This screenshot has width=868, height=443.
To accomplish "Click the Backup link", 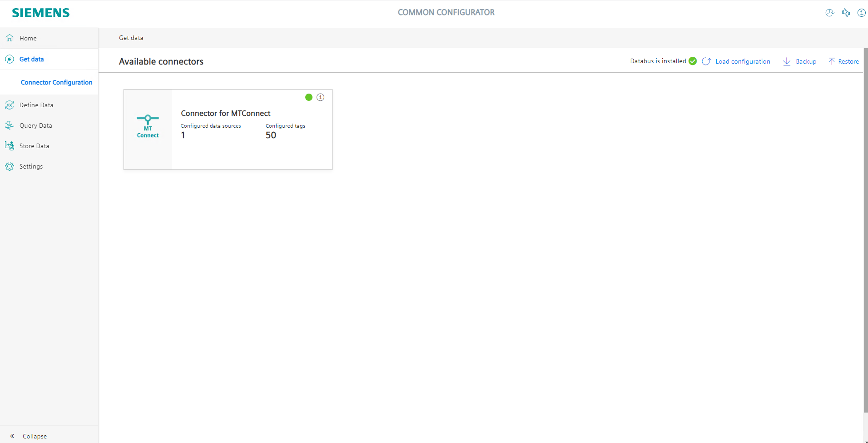I will (x=806, y=61).
